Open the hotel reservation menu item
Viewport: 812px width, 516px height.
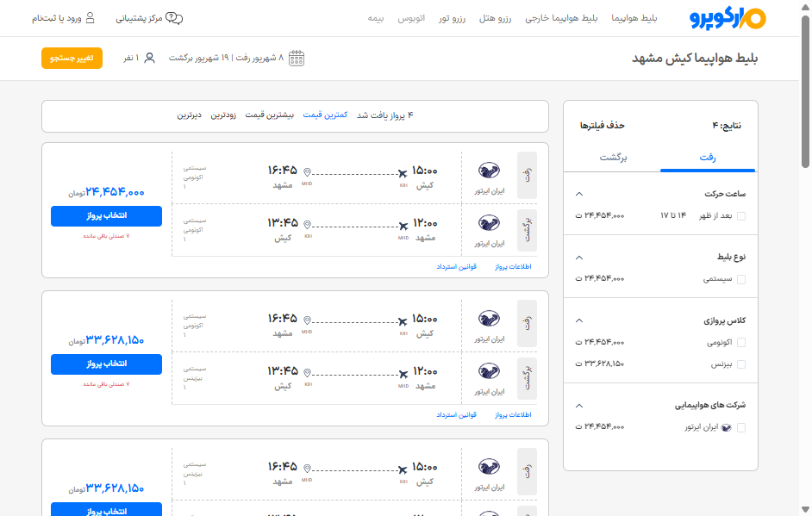(x=495, y=18)
